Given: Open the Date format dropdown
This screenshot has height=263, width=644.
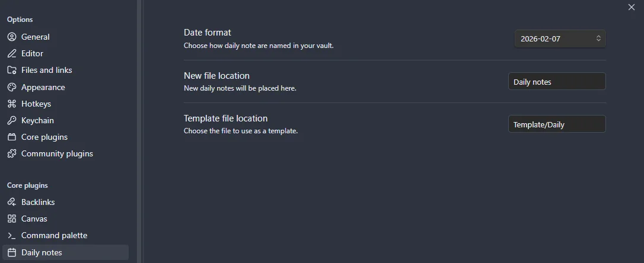Looking at the screenshot, I should pos(559,39).
